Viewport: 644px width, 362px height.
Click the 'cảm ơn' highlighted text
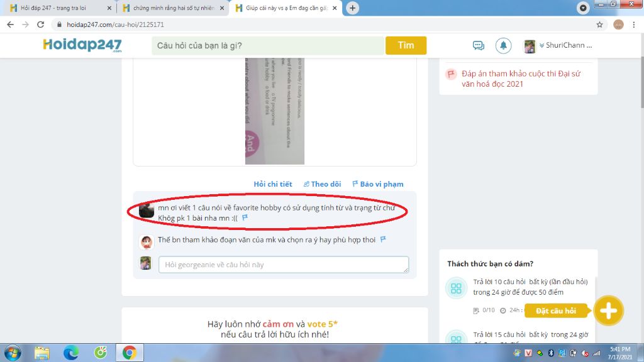tap(278, 324)
